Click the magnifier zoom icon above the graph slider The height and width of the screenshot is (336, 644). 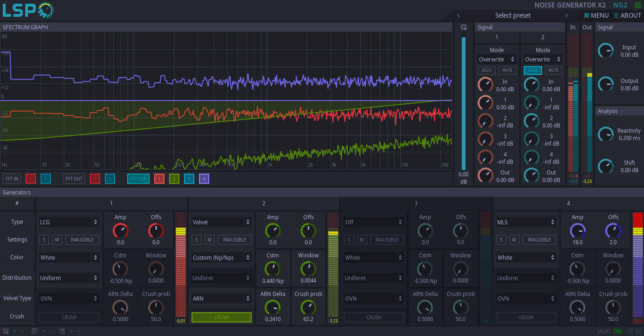click(463, 27)
